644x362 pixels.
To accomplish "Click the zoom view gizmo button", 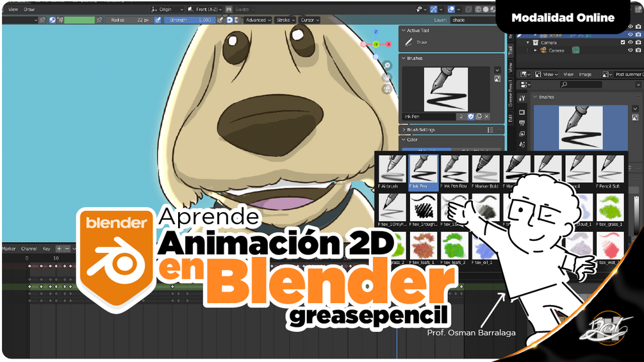I will pyautogui.click(x=387, y=65).
